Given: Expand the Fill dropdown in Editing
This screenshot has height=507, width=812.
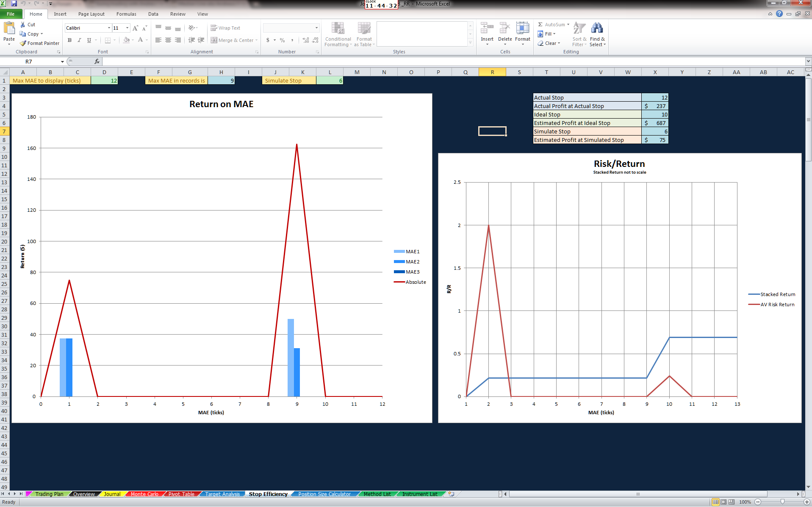Looking at the screenshot, I should click(554, 34).
